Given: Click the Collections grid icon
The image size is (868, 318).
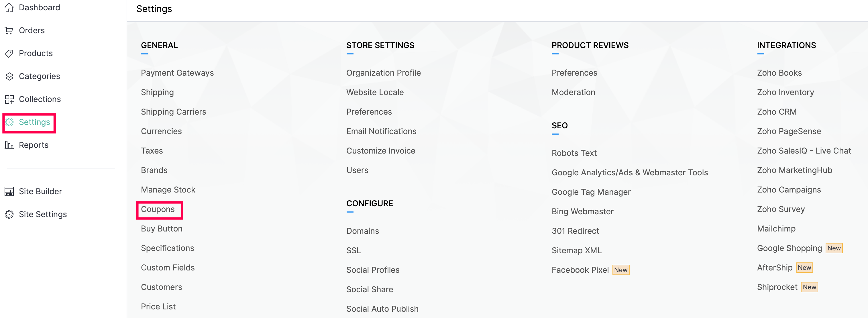Looking at the screenshot, I should (x=9, y=99).
